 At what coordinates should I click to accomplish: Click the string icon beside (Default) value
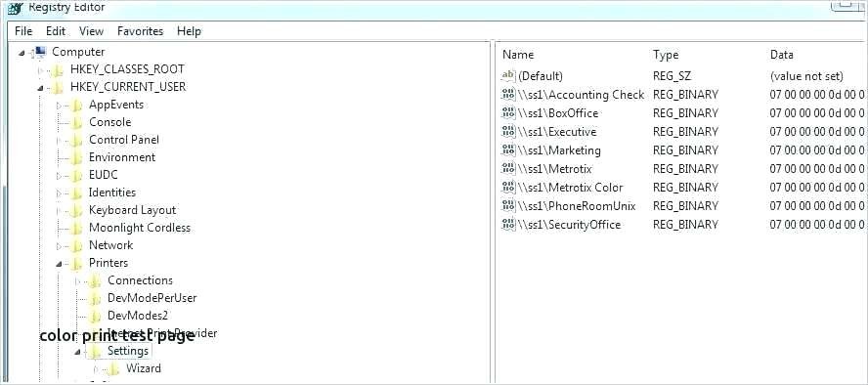tap(507, 76)
